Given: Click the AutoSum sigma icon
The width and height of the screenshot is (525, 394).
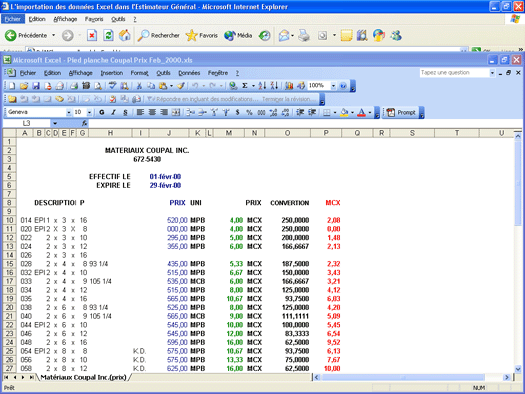Looking at the screenshot, I should (245, 86).
